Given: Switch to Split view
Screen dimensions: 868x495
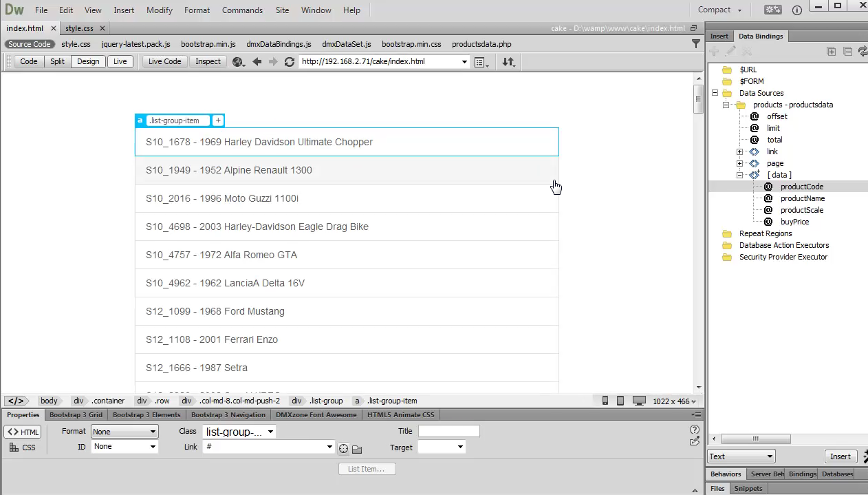Looking at the screenshot, I should [x=57, y=62].
